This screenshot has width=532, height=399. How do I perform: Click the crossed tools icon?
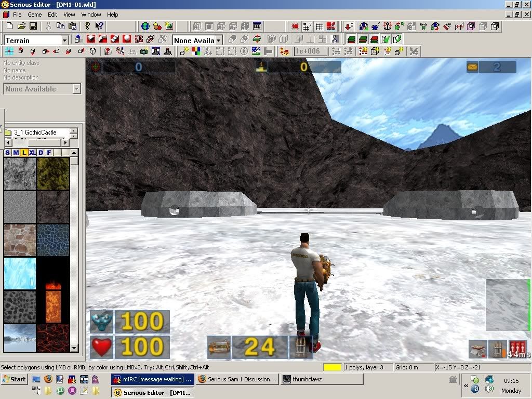[x=414, y=51]
